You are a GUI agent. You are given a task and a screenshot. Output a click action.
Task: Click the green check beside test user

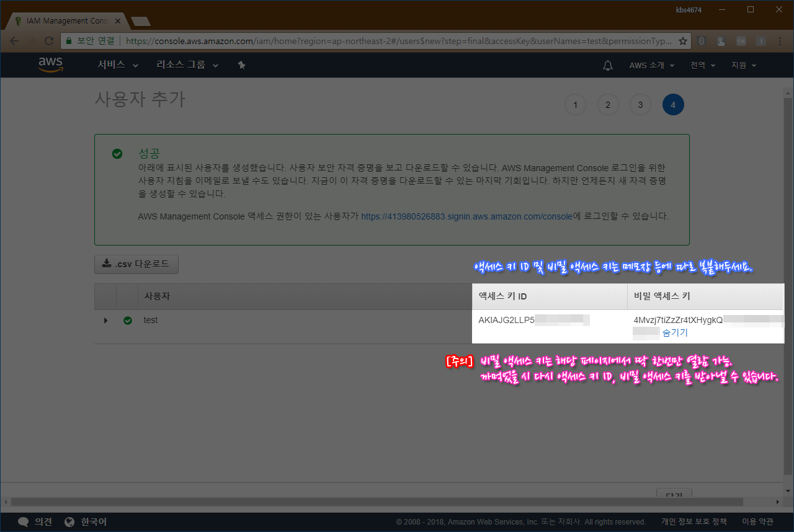(x=128, y=321)
